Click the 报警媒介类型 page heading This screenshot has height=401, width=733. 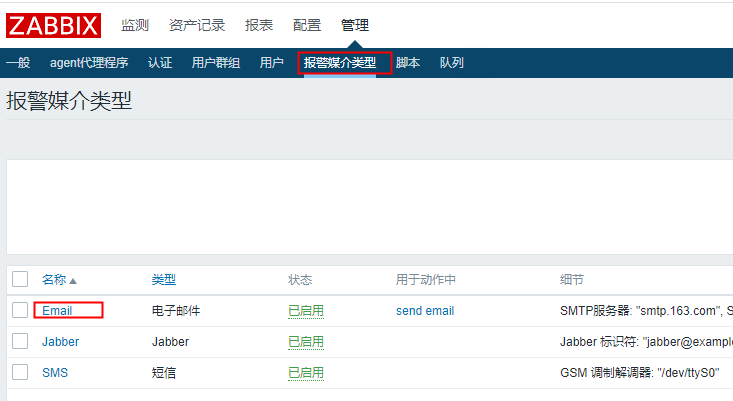(69, 100)
